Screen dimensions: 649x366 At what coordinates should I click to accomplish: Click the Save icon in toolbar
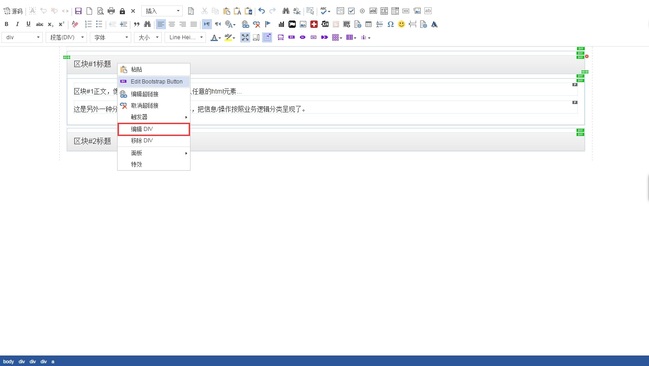pos(78,11)
